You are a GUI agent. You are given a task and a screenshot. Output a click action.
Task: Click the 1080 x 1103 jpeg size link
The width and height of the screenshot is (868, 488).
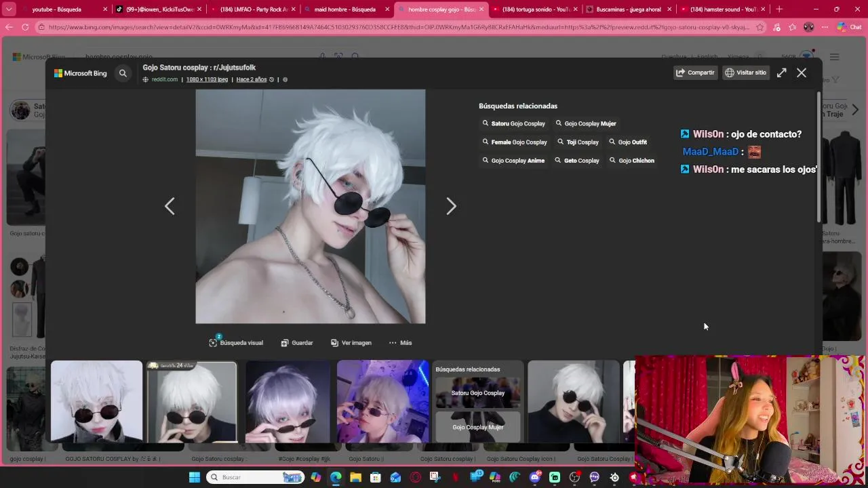click(207, 79)
